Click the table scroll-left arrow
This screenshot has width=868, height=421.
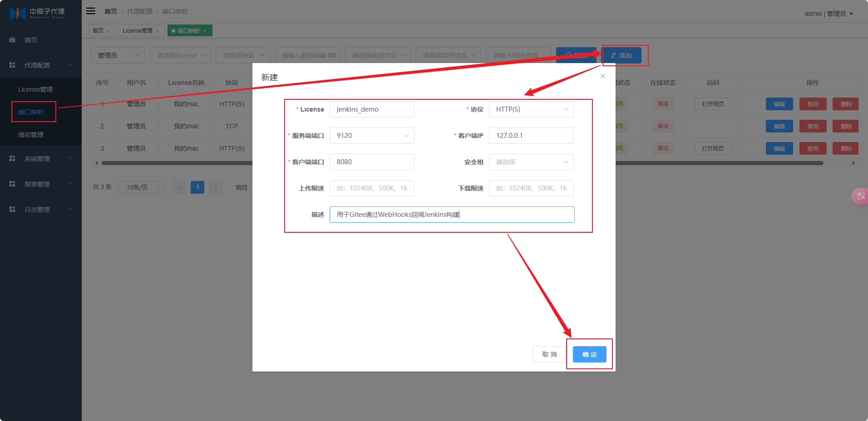click(x=96, y=163)
